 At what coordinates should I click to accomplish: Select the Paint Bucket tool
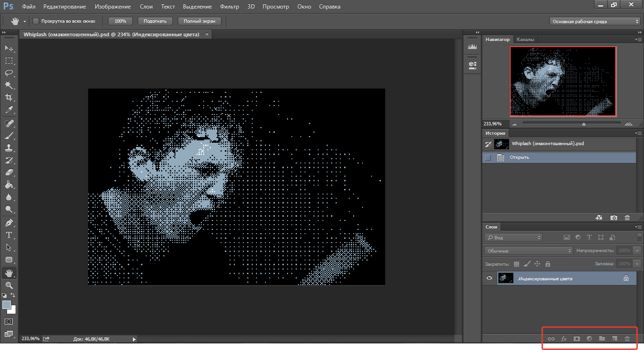point(9,185)
